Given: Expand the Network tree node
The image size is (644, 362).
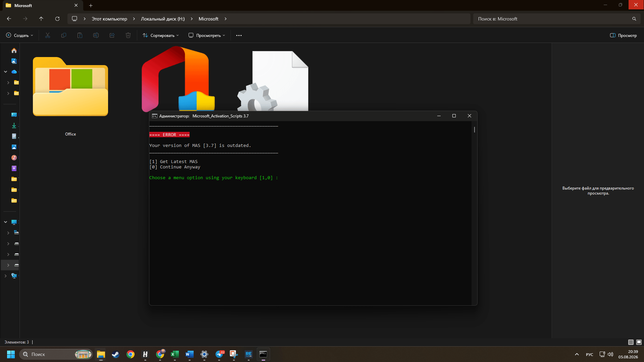Looking at the screenshot, I should 6,276.
